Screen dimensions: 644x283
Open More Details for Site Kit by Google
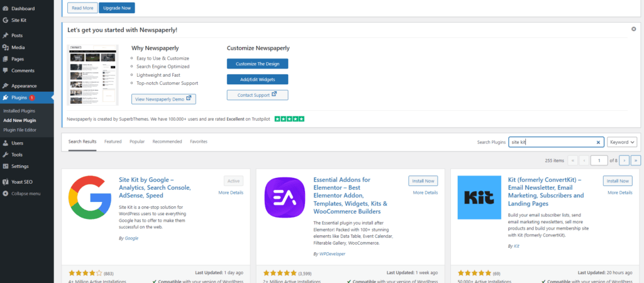[x=231, y=192]
